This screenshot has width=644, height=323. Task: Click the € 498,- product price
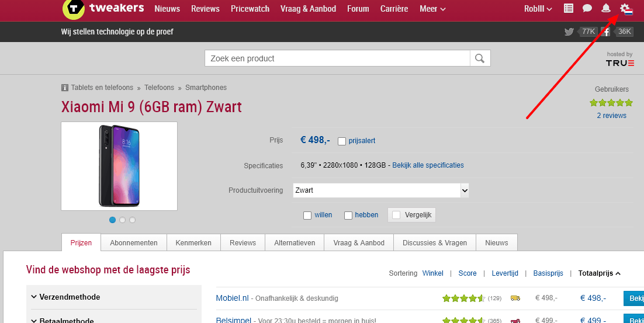point(315,140)
